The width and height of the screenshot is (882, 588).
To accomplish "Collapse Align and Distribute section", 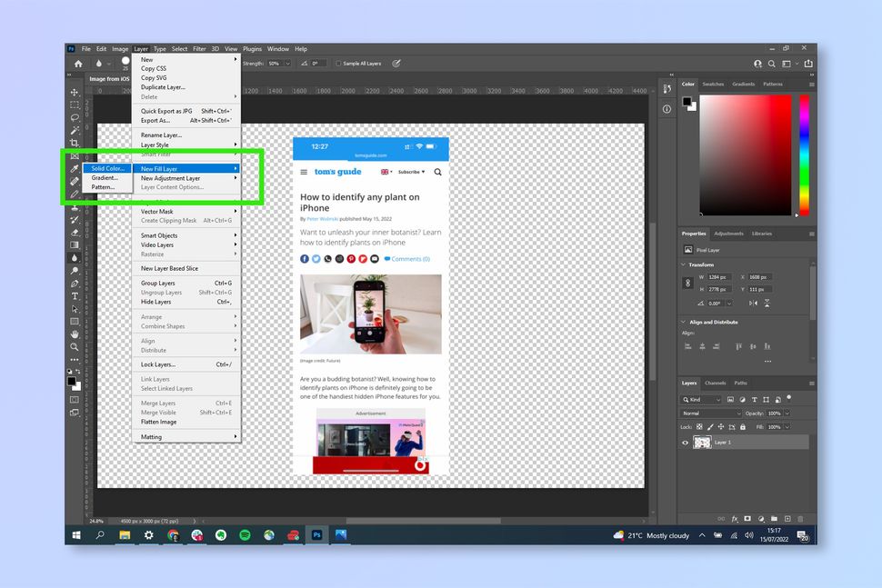I will pyautogui.click(x=684, y=322).
